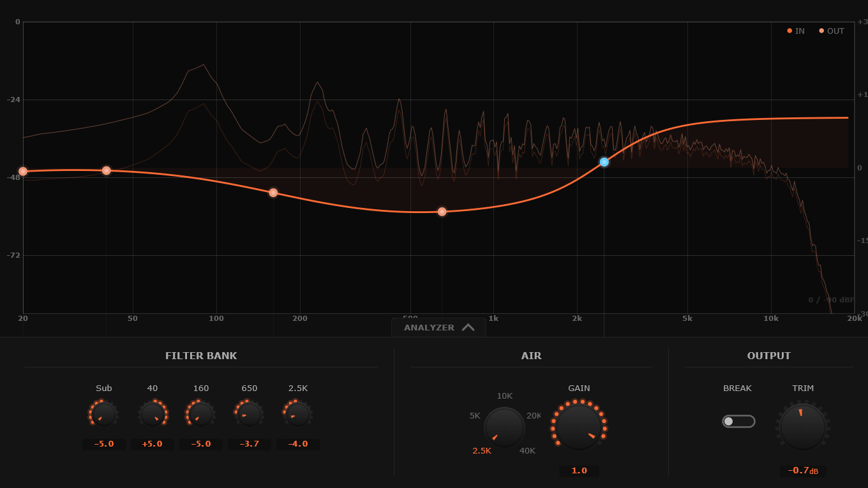The width and height of the screenshot is (868, 488).
Task: Toggle the OUT spectrum display
Action: coord(831,31)
